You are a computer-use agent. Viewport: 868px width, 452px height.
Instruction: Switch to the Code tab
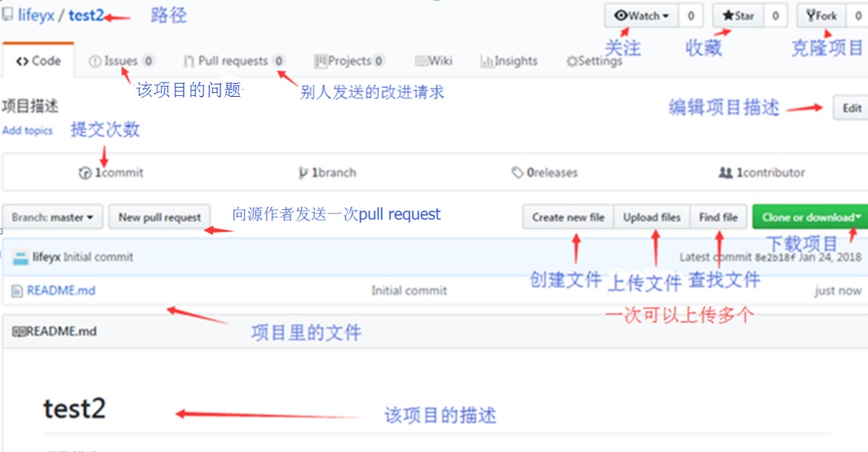[x=38, y=61]
